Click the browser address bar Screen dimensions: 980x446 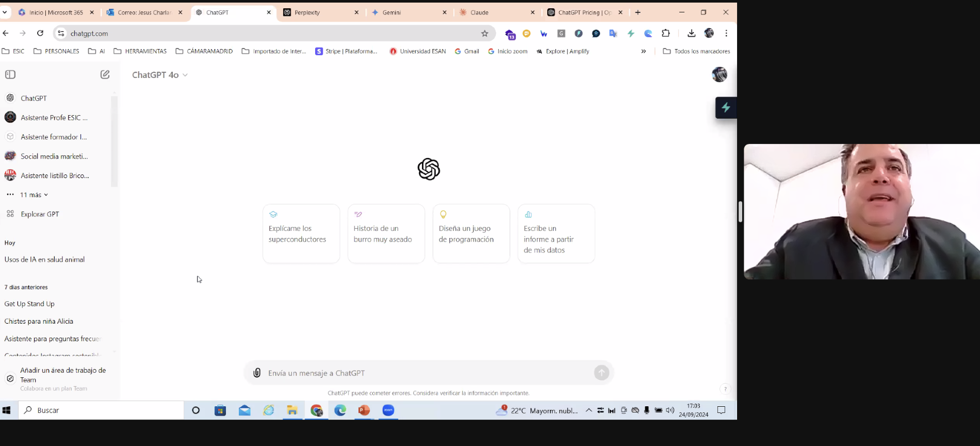[273, 34]
